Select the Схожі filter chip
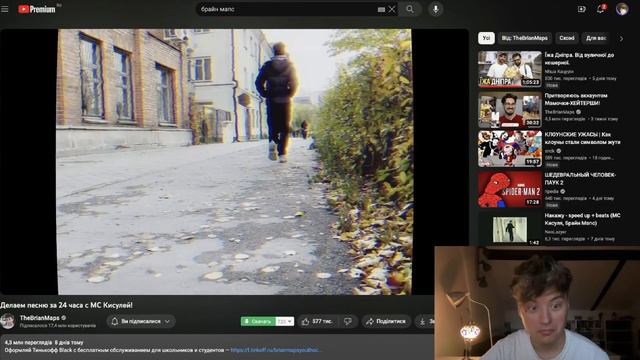The image size is (640, 360). tap(567, 38)
